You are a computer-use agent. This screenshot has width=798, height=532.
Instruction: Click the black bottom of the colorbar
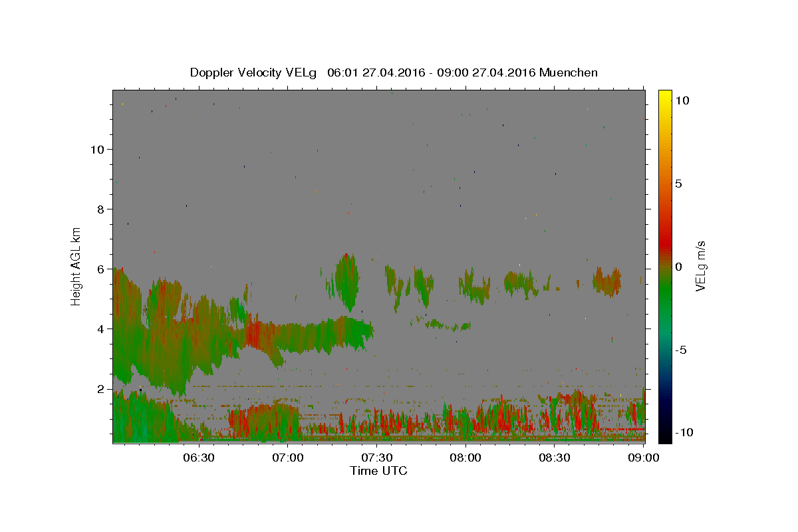664,438
